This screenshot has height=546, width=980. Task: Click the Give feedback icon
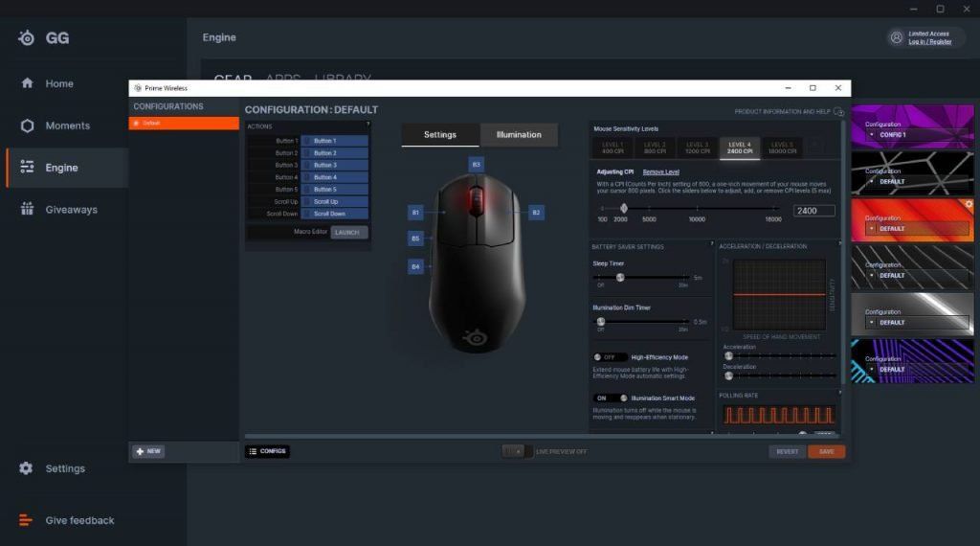[26, 520]
